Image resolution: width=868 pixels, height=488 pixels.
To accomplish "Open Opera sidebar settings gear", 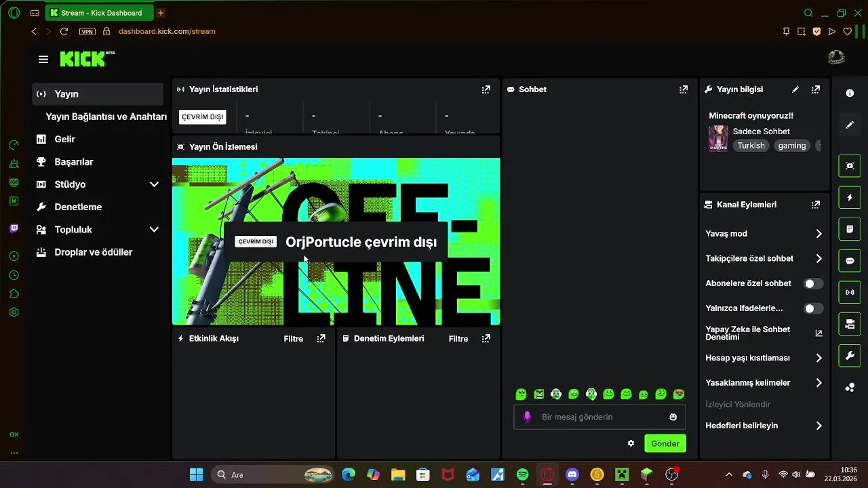I will 14,312.
